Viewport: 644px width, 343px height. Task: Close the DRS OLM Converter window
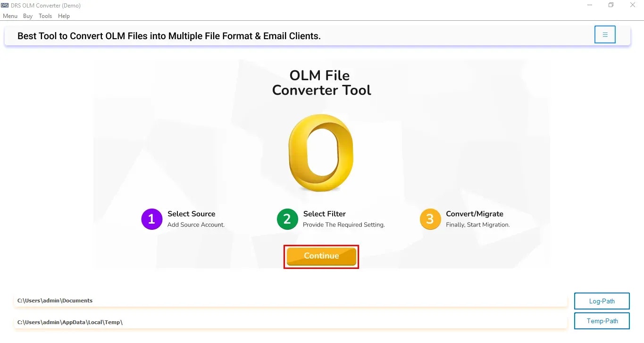[x=633, y=5]
